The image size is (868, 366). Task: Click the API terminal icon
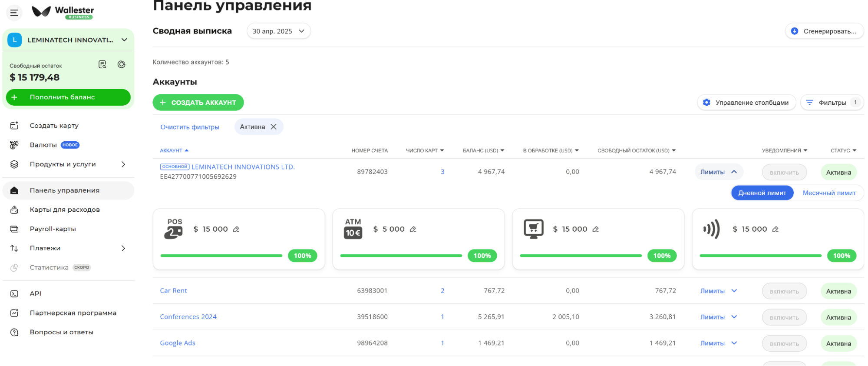14,293
